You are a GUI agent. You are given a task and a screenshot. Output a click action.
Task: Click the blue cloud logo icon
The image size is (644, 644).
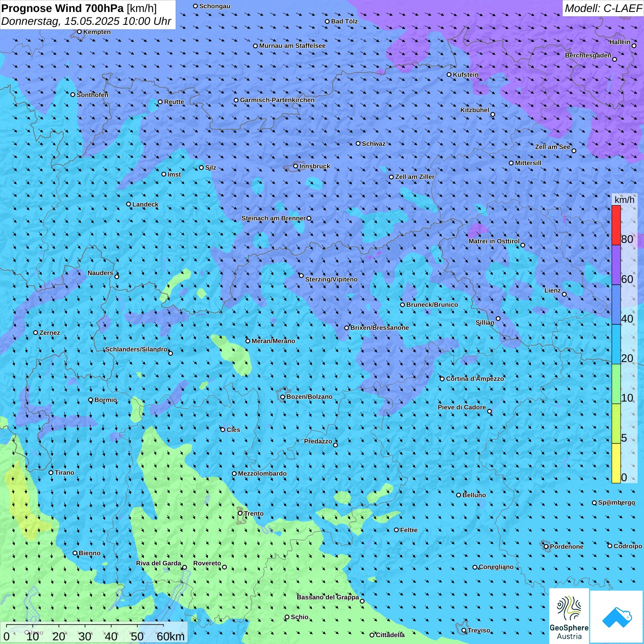tap(617, 617)
